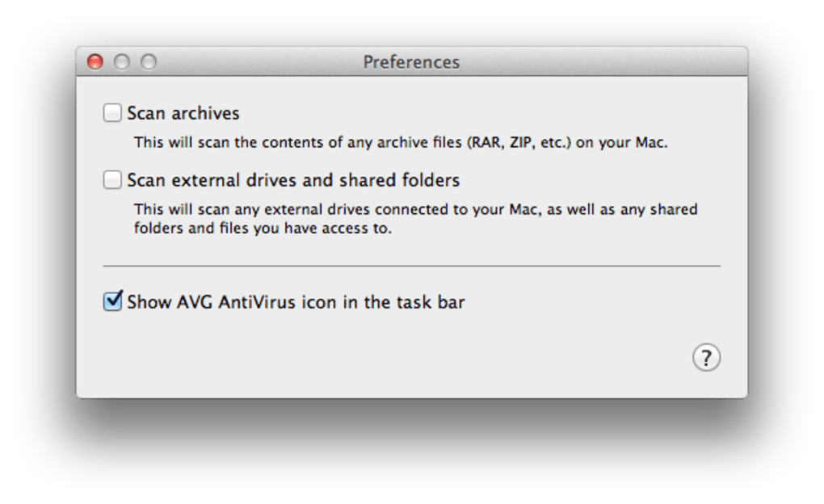Close the Preferences window with red button
This screenshot has width=824, height=504.
pyautogui.click(x=95, y=62)
